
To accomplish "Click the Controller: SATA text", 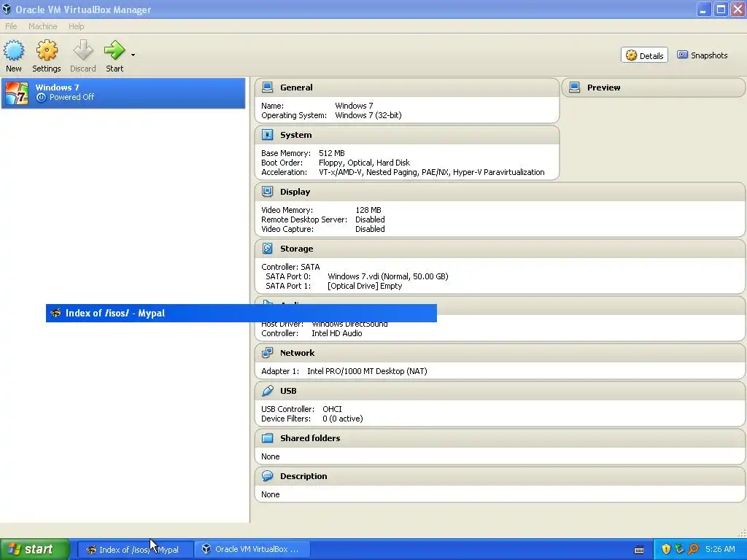I will 290,267.
